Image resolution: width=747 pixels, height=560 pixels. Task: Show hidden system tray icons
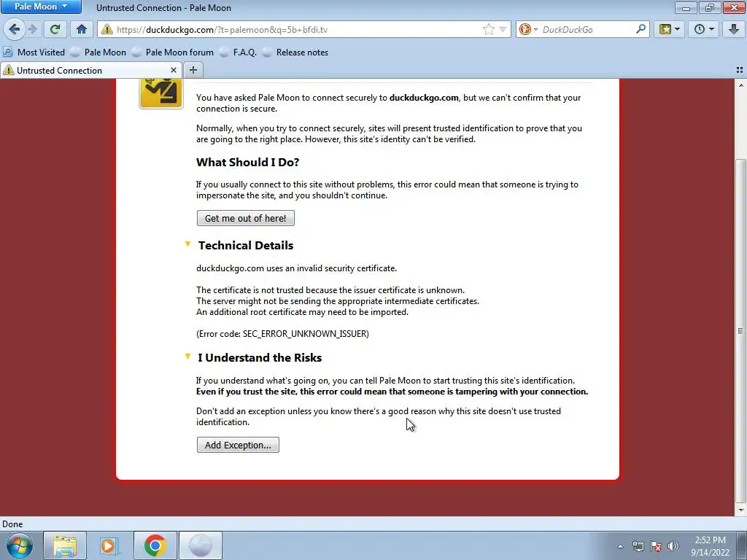click(x=620, y=546)
